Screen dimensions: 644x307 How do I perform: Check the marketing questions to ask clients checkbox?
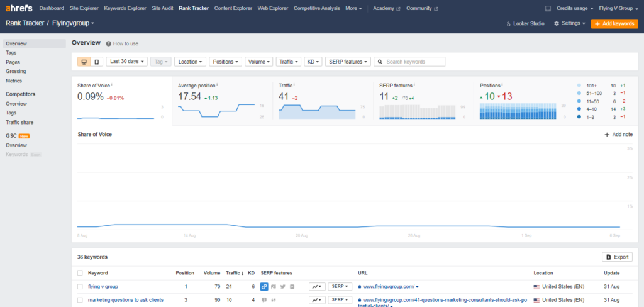pyautogui.click(x=80, y=299)
